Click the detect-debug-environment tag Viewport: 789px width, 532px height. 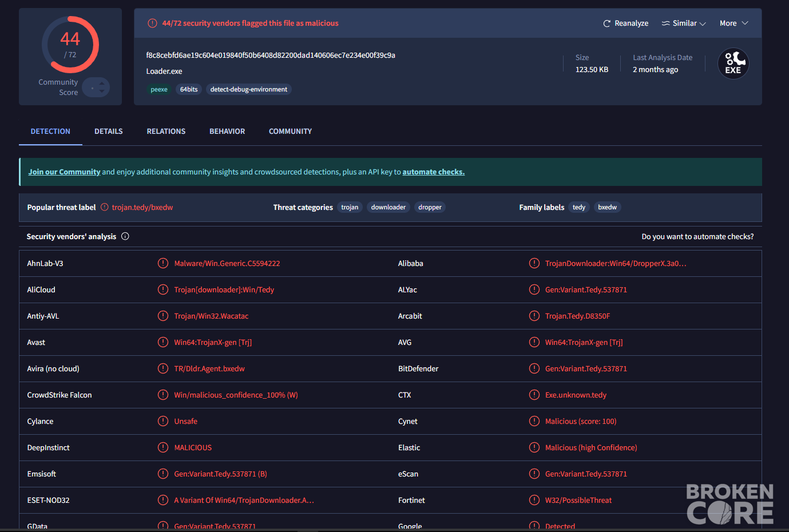click(x=249, y=89)
